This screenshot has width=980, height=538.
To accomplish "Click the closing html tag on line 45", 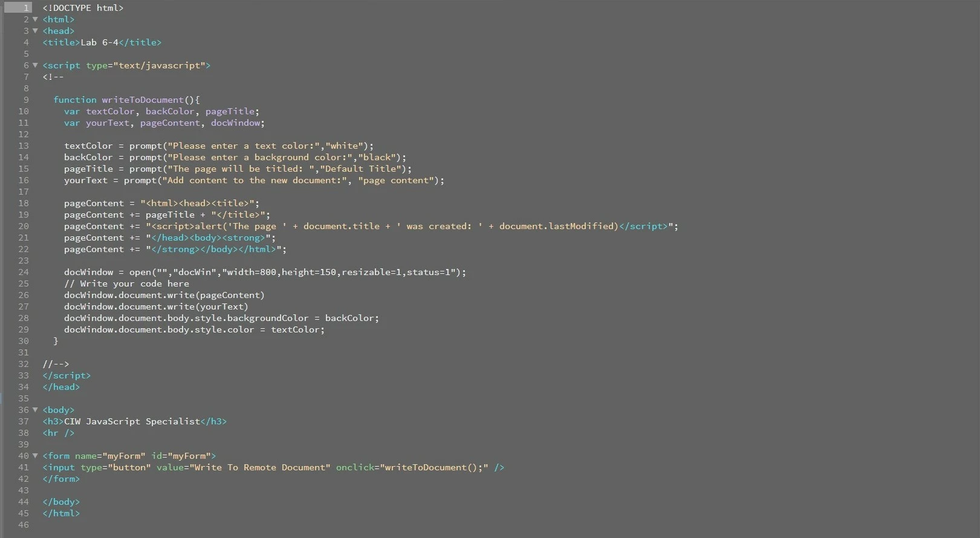I will point(61,513).
